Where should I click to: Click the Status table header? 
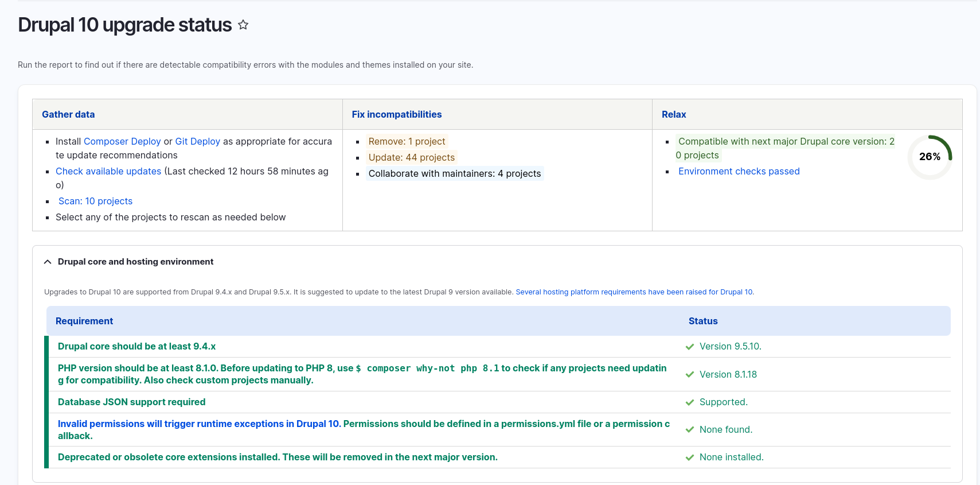tap(703, 321)
